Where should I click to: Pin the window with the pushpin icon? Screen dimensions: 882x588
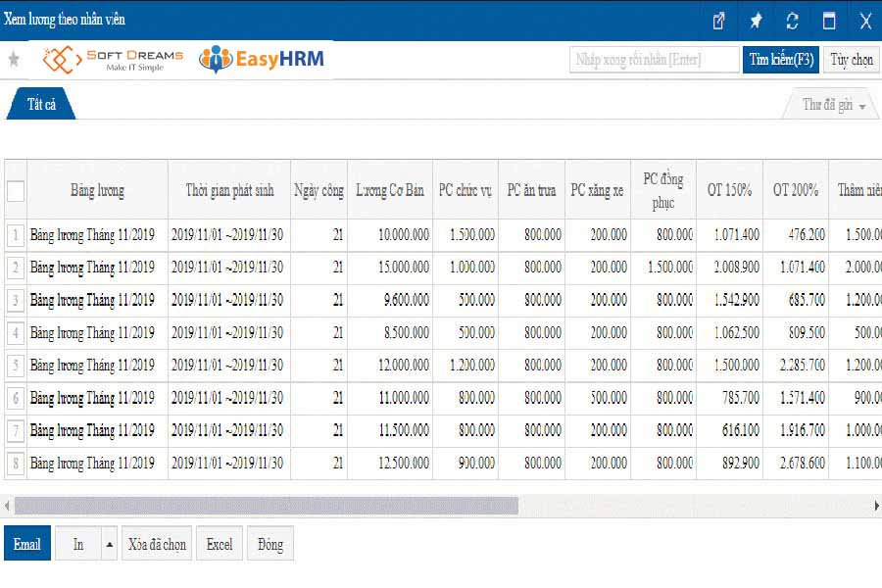756,21
